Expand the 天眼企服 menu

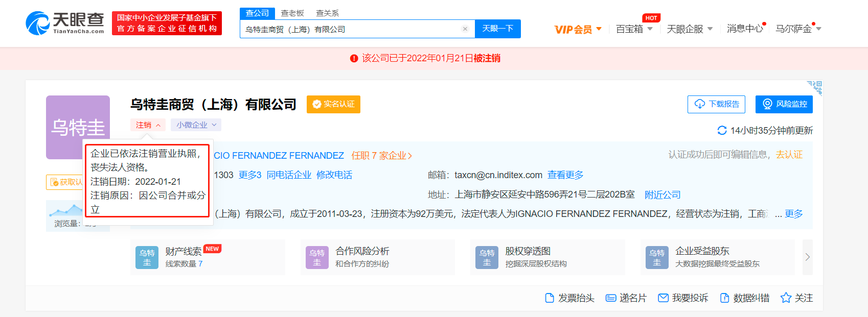pos(690,29)
